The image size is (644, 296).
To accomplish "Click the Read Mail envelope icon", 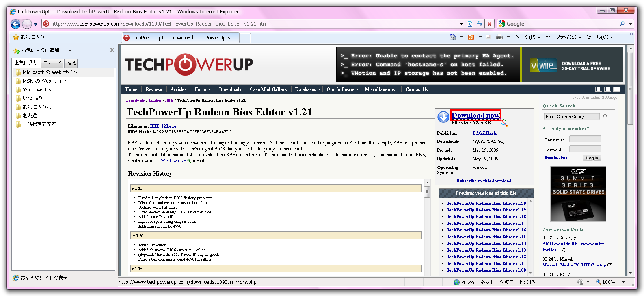I will point(488,37).
